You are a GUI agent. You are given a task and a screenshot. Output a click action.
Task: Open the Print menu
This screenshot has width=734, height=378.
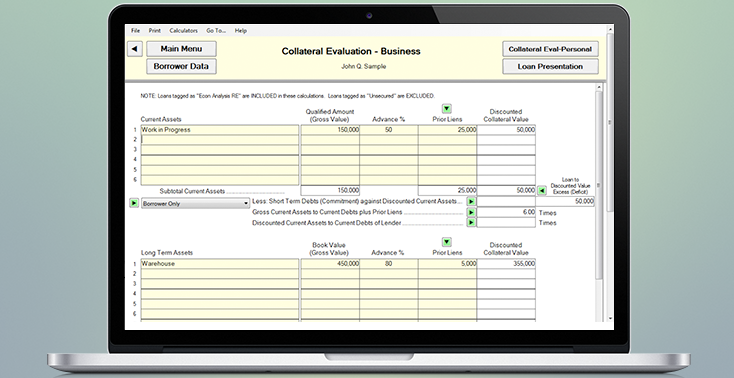point(154,30)
